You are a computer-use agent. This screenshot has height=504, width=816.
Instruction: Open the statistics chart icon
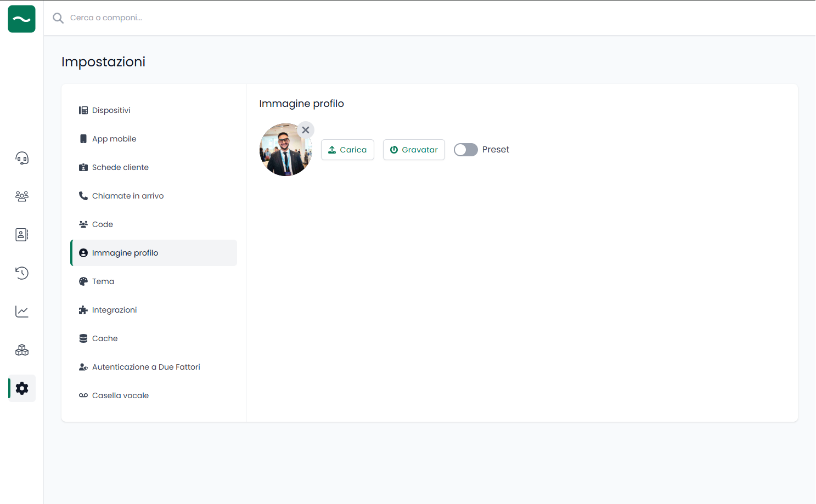22,312
